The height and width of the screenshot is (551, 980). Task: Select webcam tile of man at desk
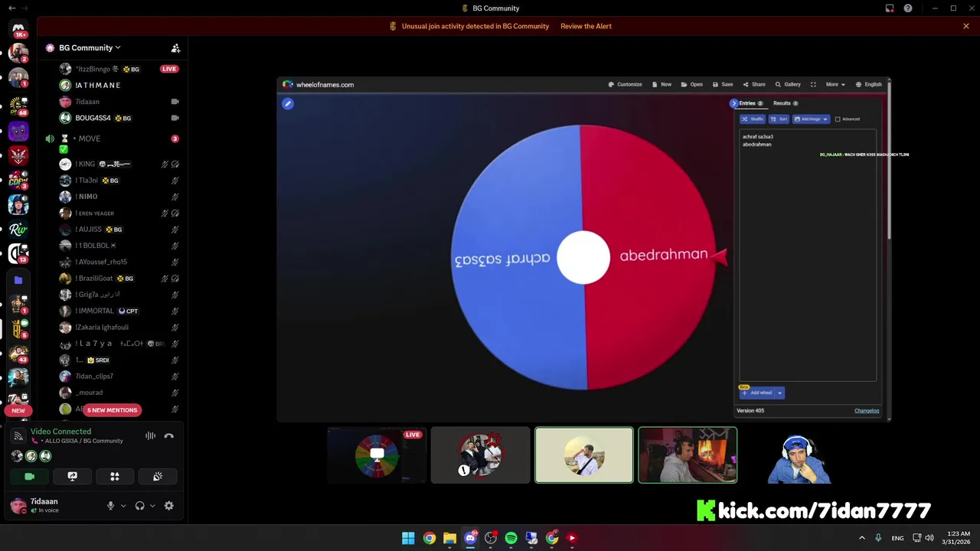pos(688,455)
